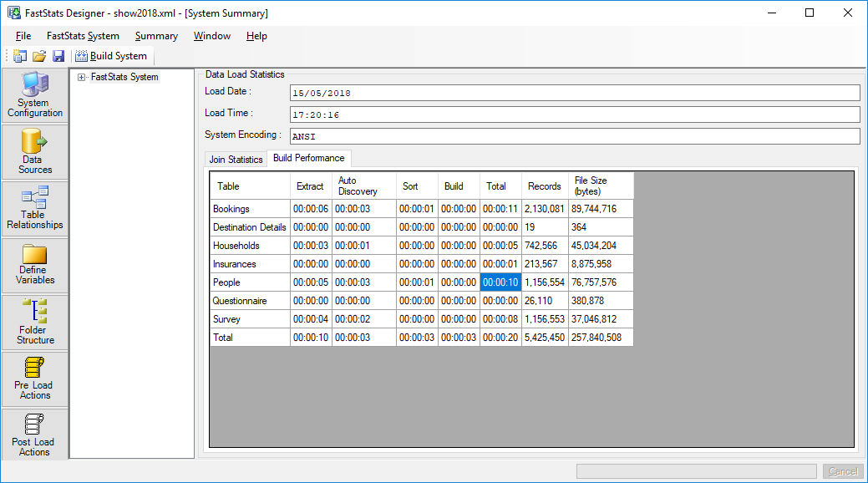Viewport: 868px width, 483px height.
Task: Click Bookings records value 2,130,081
Action: [545, 209]
